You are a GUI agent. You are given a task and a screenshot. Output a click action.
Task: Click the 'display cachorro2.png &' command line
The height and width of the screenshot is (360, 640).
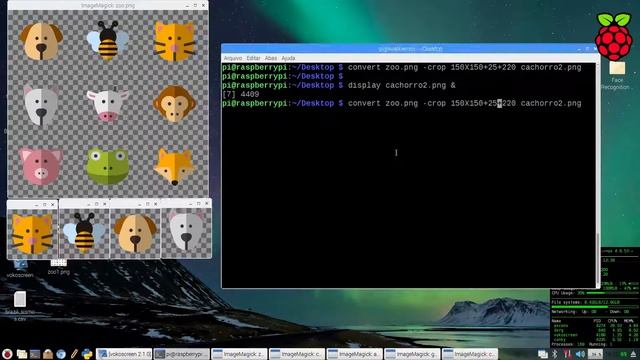(x=402, y=85)
